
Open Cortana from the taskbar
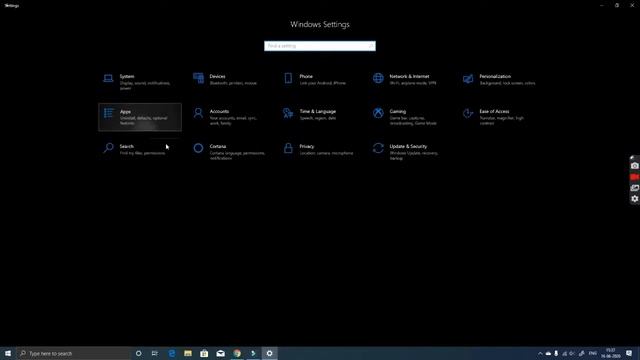pyautogui.click(x=138, y=353)
